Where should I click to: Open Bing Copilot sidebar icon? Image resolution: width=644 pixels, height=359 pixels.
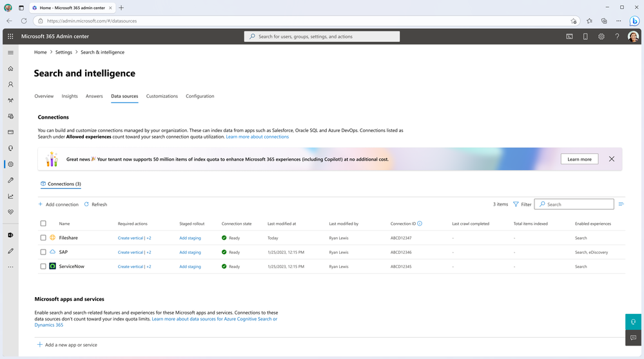[x=634, y=21]
